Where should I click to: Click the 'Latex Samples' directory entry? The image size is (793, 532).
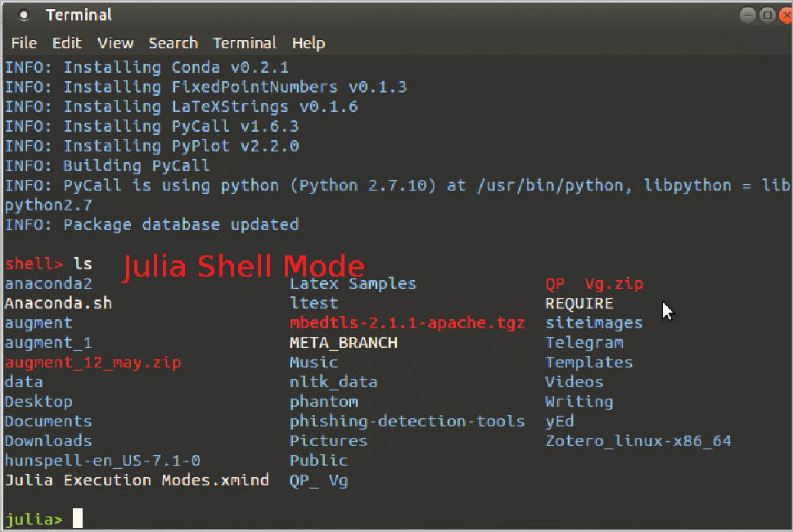click(353, 283)
